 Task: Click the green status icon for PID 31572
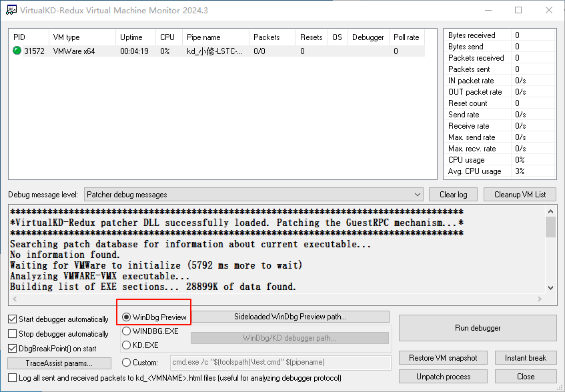17,51
